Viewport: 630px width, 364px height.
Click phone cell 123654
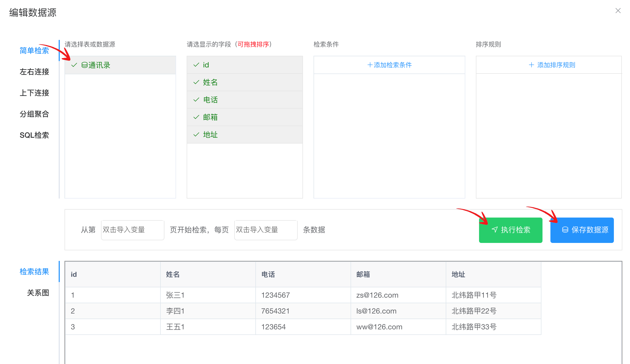[x=303, y=327]
